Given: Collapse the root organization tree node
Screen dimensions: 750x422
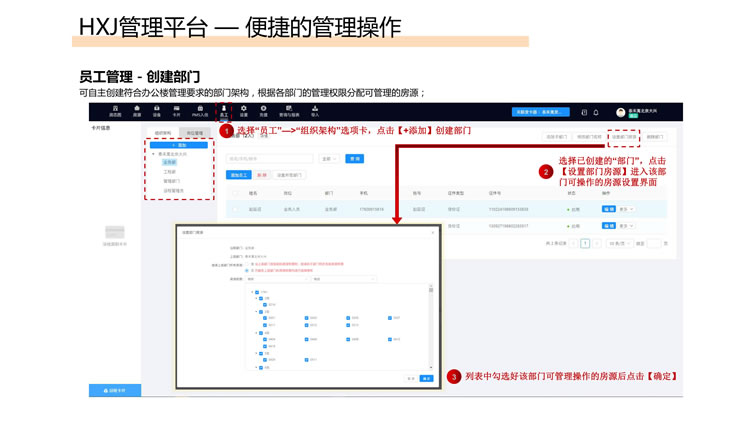Looking at the screenshot, I should (154, 154).
